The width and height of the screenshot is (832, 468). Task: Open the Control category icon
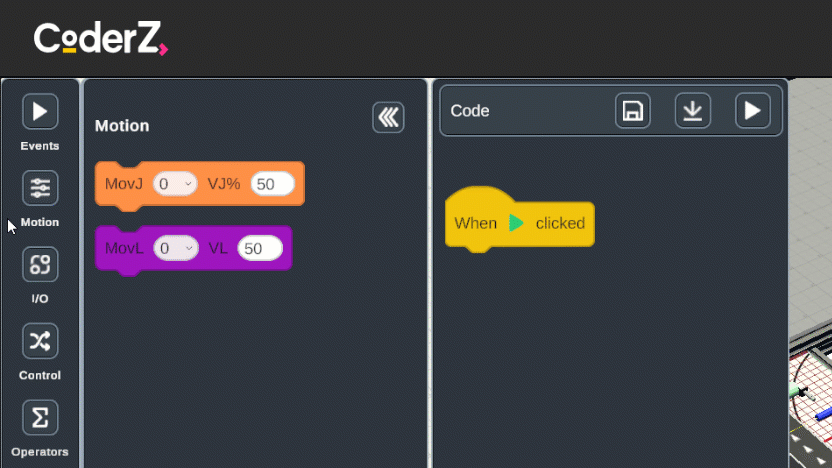click(x=40, y=341)
